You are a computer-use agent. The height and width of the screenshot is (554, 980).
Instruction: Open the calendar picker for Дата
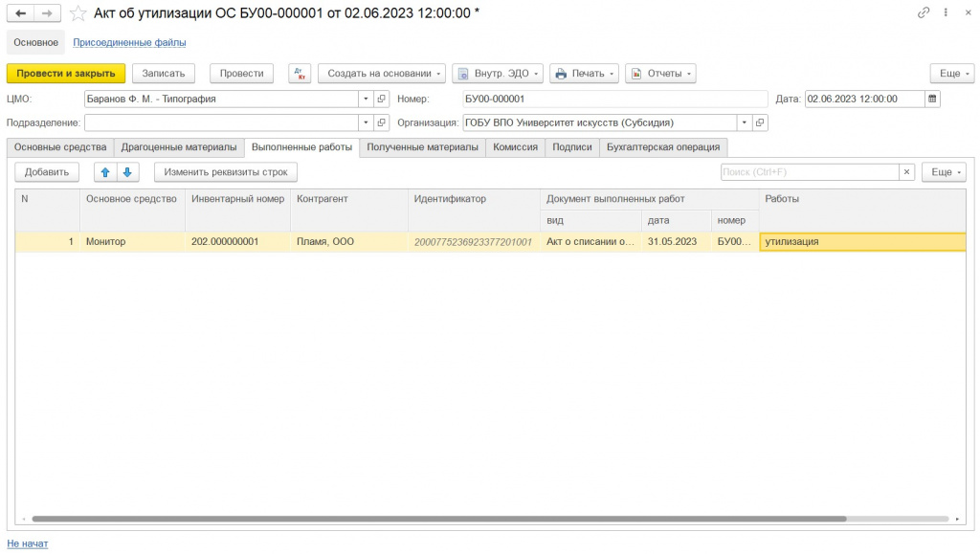pyautogui.click(x=932, y=99)
